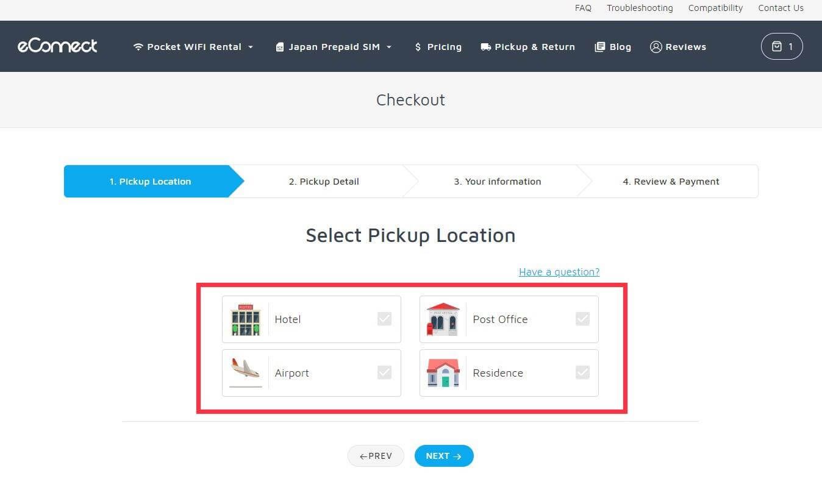Select the Hotel building icon
Viewport: 822px width, 504px height.
[246, 319]
